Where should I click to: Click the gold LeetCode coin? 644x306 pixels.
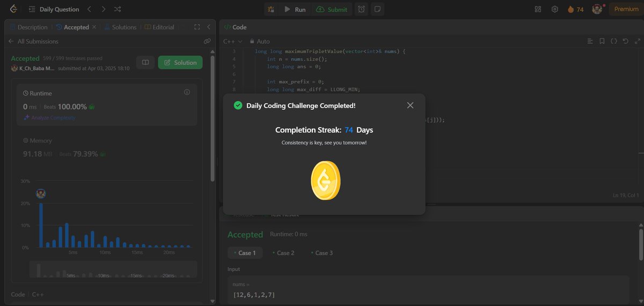click(x=325, y=180)
